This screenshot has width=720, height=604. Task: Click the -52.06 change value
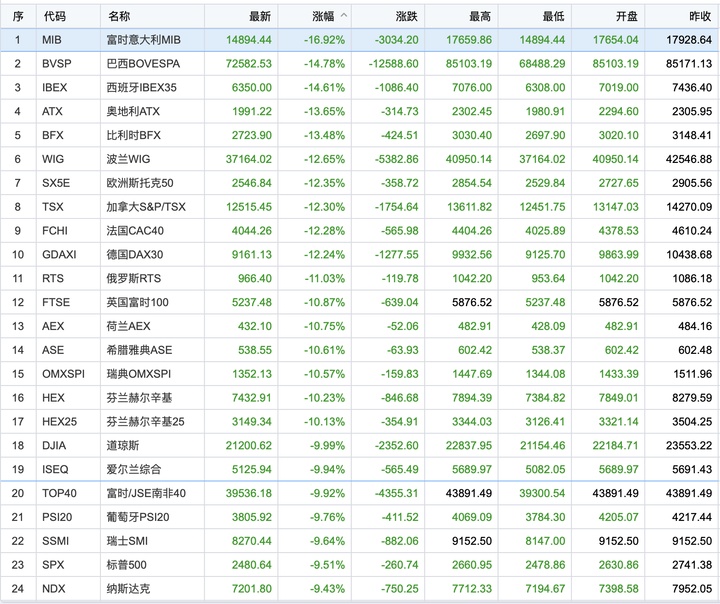(x=403, y=326)
